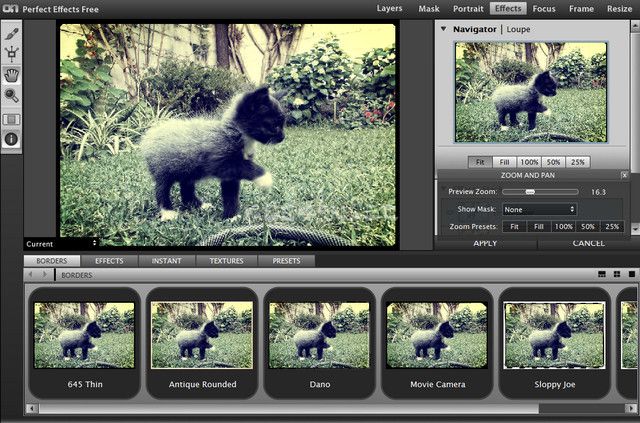The width and height of the screenshot is (640, 423).
Task: Open the Show Mask dropdown
Action: pos(539,209)
